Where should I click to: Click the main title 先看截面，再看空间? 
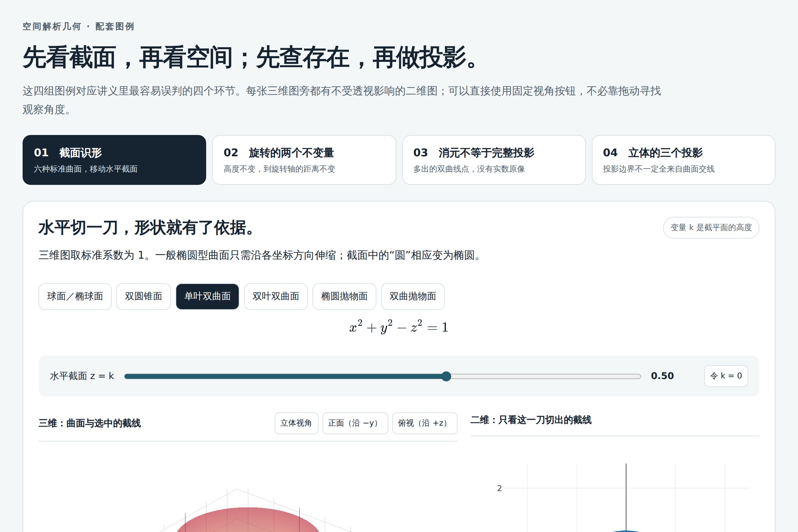point(250,57)
